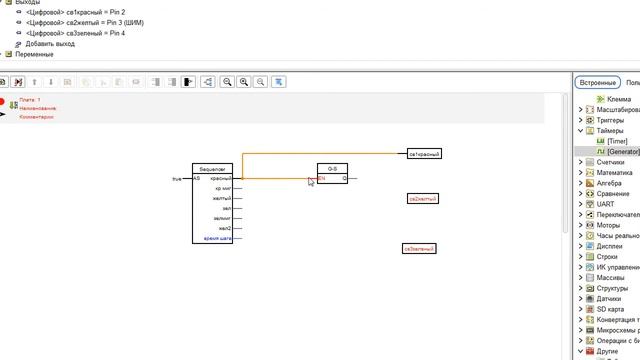The height and width of the screenshot is (360, 640).
Task: Click the Другие red folder icon
Action: click(590, 351)
